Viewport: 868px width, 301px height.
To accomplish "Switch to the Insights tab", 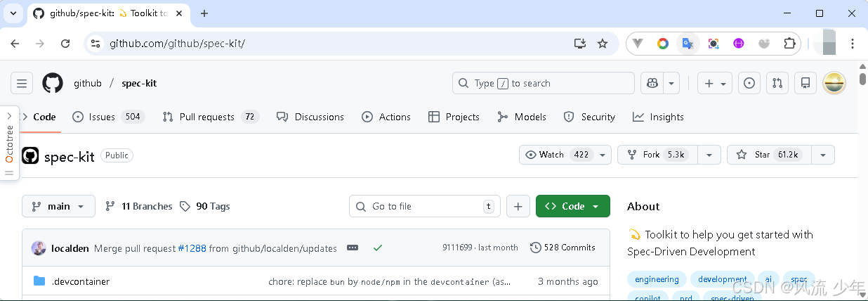I will point(658,117).
